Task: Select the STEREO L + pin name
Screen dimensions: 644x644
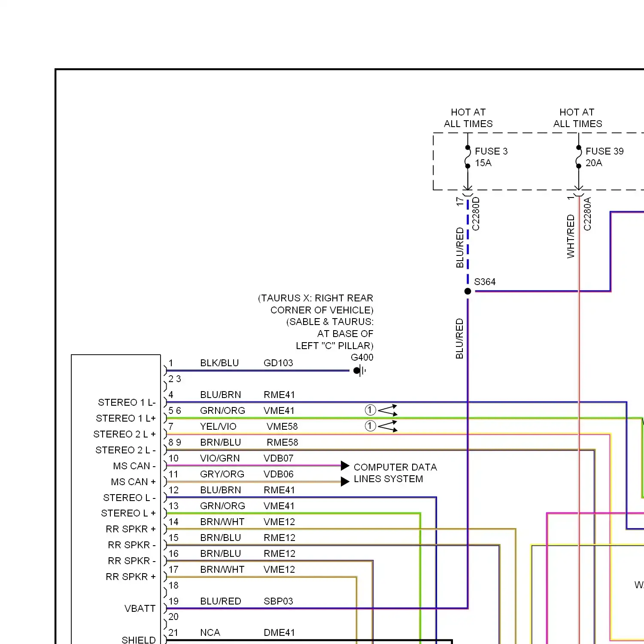Action: [128, 513]
